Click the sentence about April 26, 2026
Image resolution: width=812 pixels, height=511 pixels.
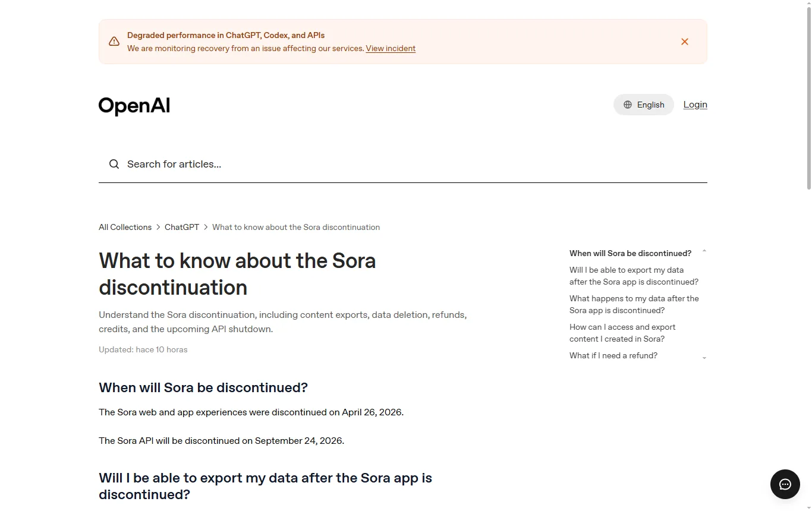(x=251, y=412)
